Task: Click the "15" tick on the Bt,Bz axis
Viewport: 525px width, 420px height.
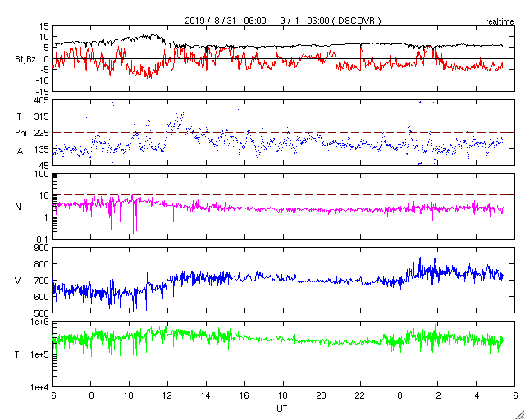Action: point(43,26)
